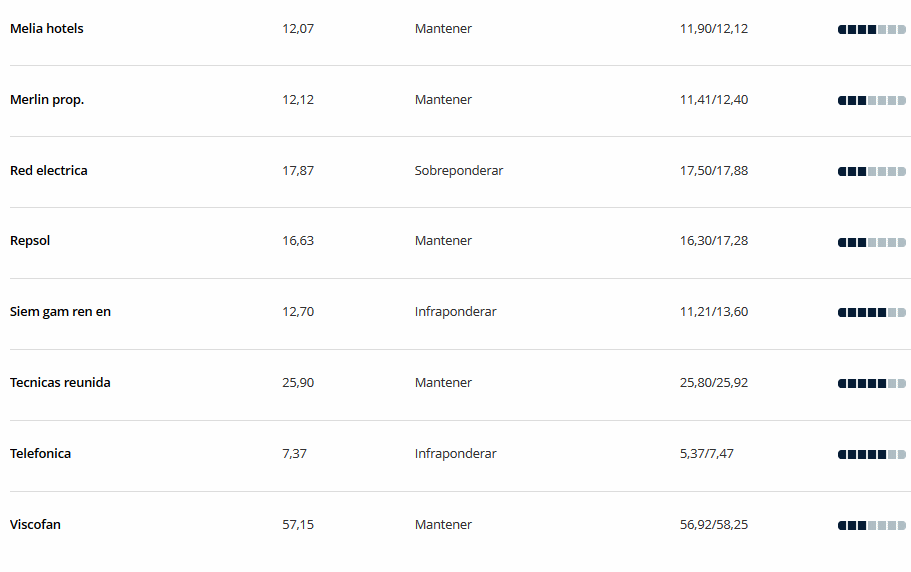Open the Viscofan stock link
Screen dimensions: 911x572
pyautogui.click(x=35, y=524)
